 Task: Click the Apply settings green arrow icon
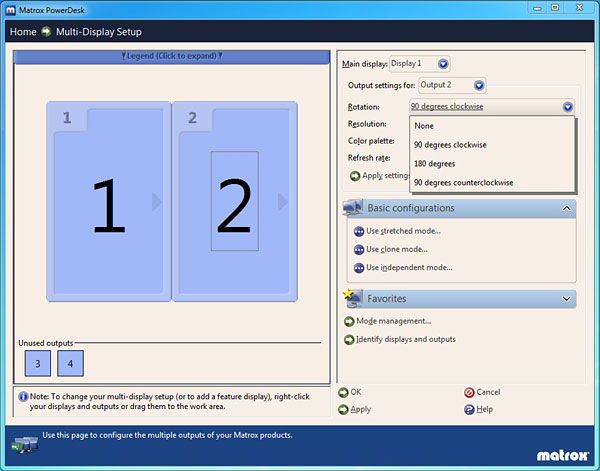(x=355, y=176)
